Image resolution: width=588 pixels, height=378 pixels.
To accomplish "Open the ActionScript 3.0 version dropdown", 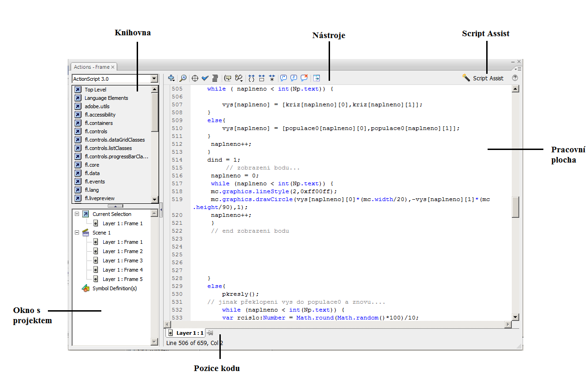I will [x=154, y=79].
